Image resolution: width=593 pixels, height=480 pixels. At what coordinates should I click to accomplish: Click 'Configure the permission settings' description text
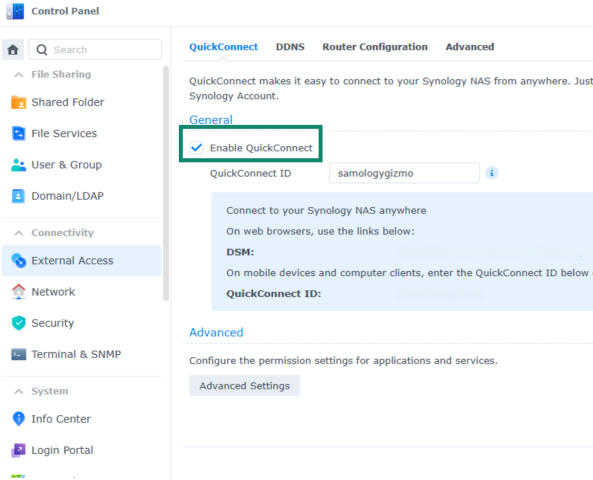tap(343, 360)
